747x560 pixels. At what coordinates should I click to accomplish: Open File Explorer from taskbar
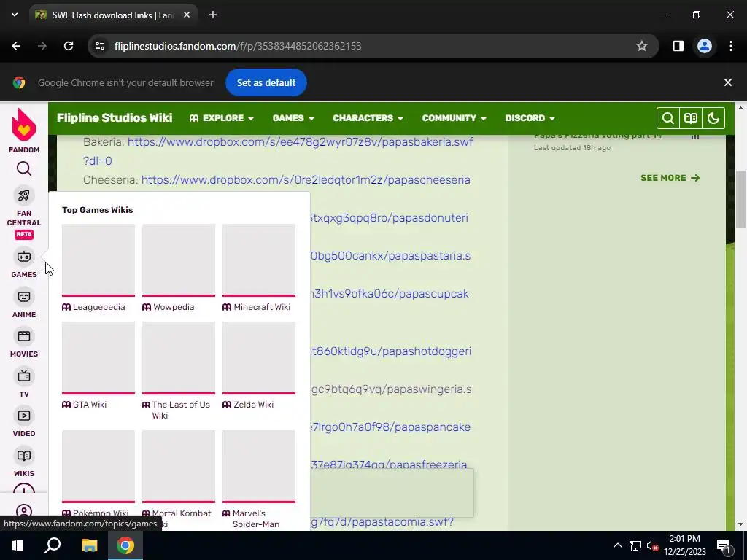point(89,545)
